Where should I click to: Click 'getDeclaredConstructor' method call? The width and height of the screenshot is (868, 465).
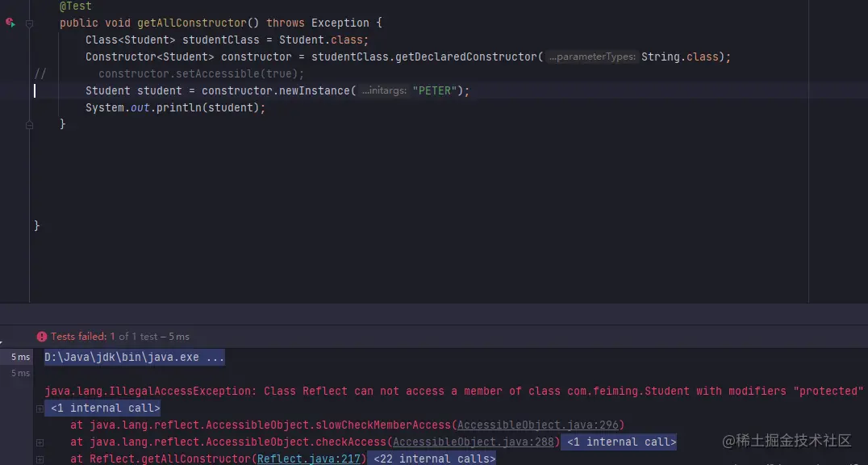pos(466,57)
